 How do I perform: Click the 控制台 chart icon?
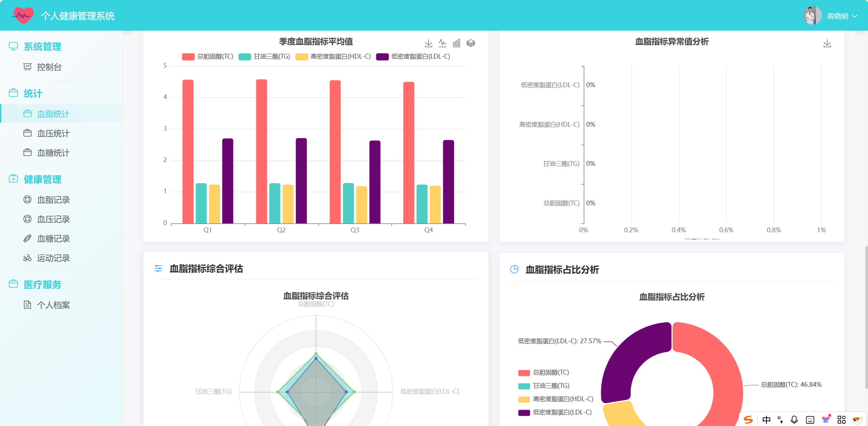point(27,67)
